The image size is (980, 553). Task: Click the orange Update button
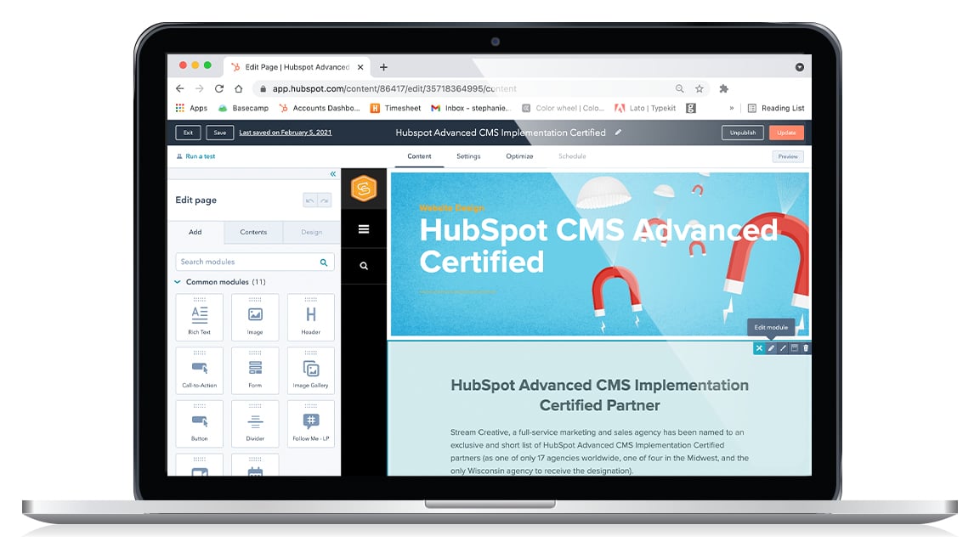tap(786, 133)
